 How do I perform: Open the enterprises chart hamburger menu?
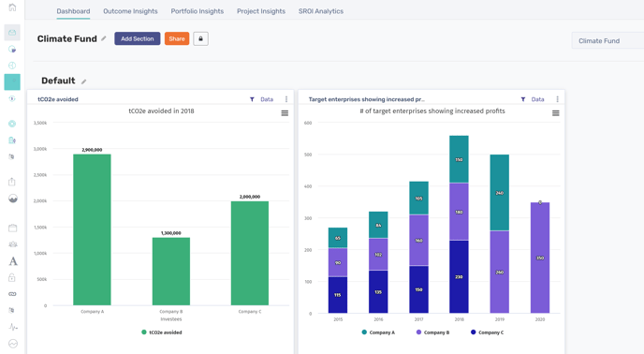point(556,113)
